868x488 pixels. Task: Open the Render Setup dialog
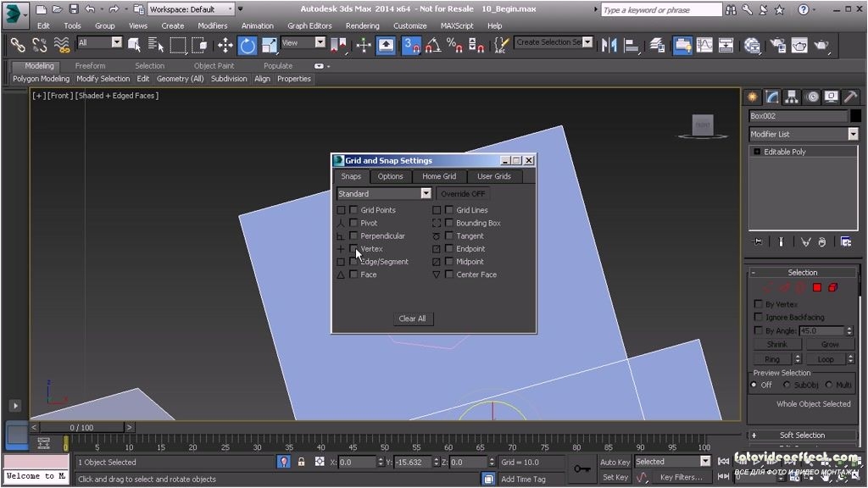[778, 45]
